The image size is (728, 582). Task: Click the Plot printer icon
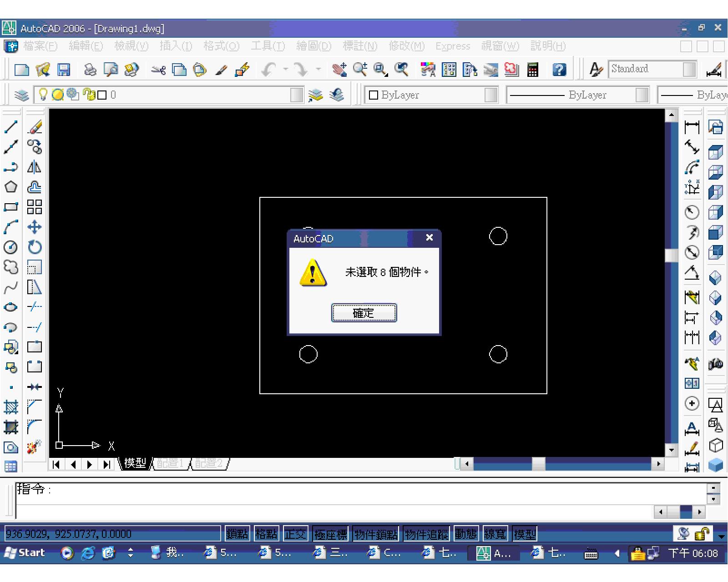click(91, 70)
